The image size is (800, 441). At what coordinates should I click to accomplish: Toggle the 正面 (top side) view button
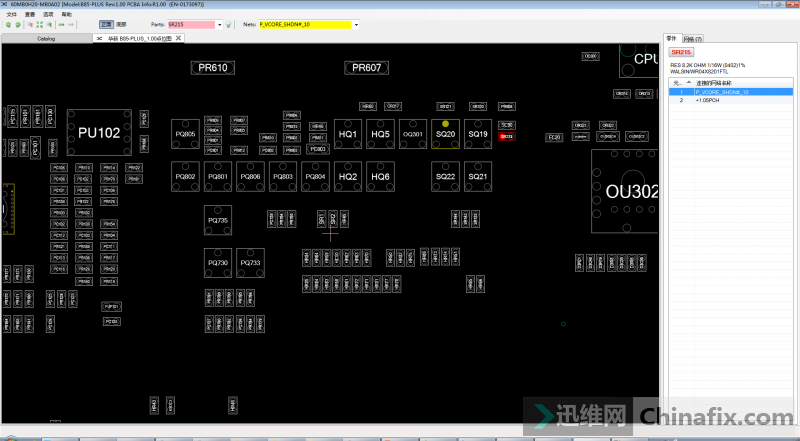(x=106, y=24)
